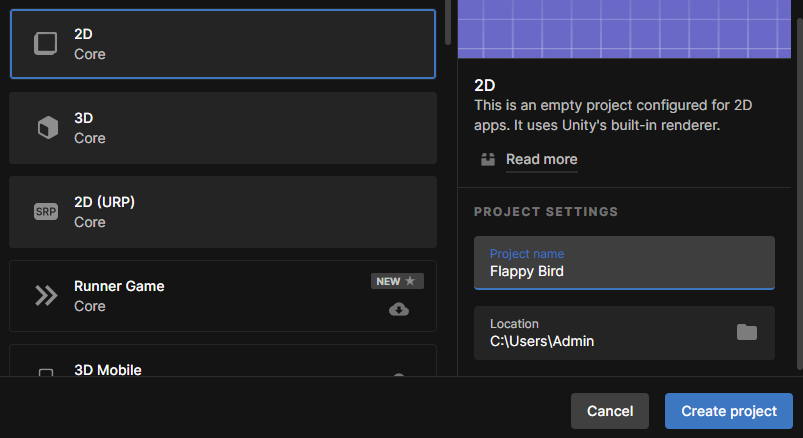This screenshot has height=438, width=803.
Task: Select the 3D Mobile template row
Action: [223, 361]
